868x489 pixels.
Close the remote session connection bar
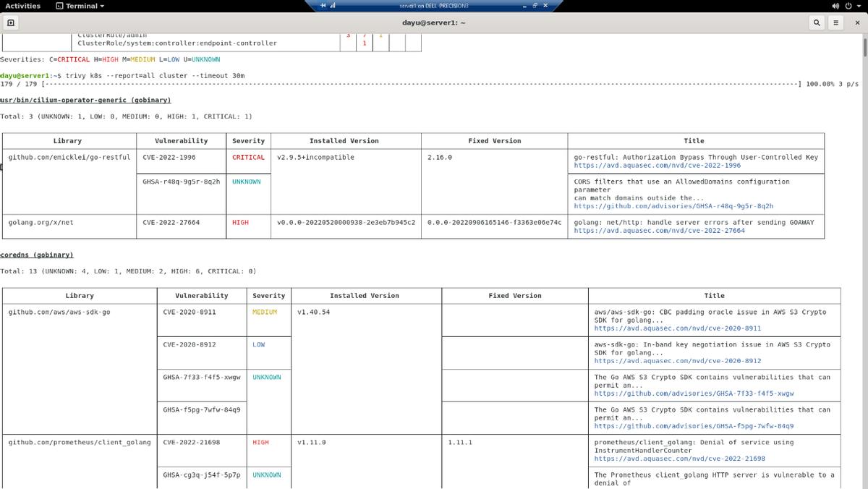pos(545,5)
